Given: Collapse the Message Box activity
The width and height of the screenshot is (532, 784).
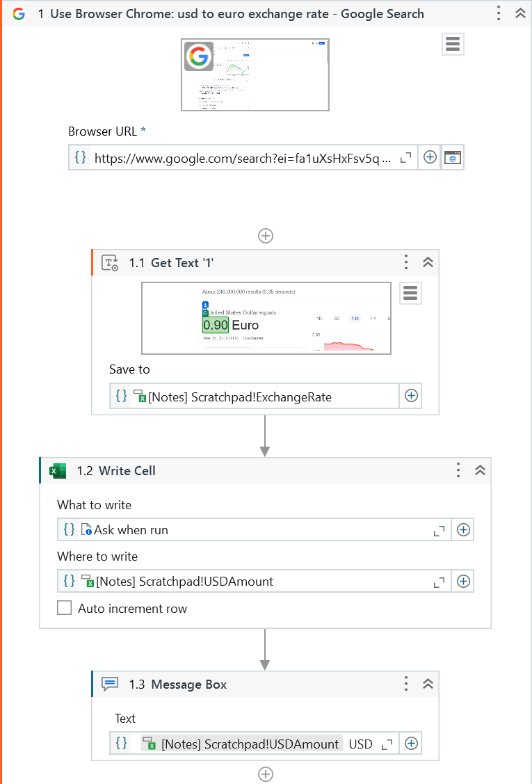Looking at the screenshot, I should pos(428,685).
